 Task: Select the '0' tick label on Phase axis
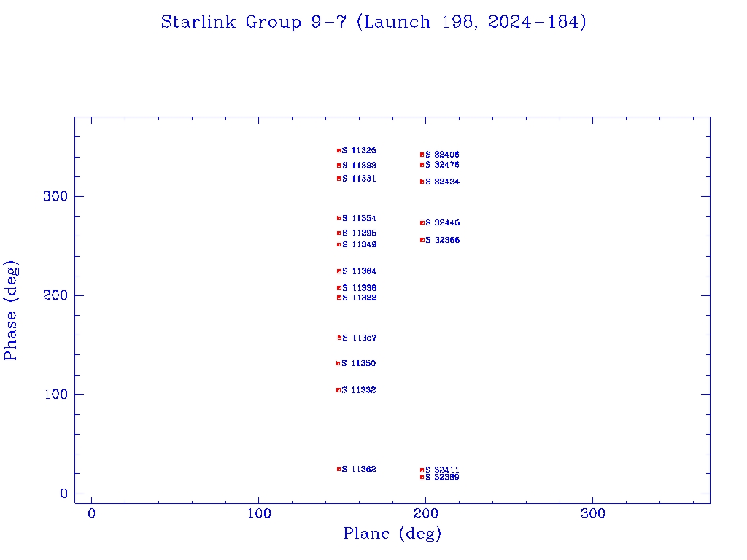(64, 494)
